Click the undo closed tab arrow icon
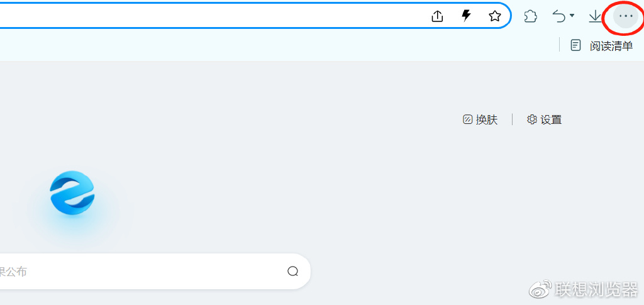The height and width of the screenshot is (305, 644). click(x=559, y=16)
